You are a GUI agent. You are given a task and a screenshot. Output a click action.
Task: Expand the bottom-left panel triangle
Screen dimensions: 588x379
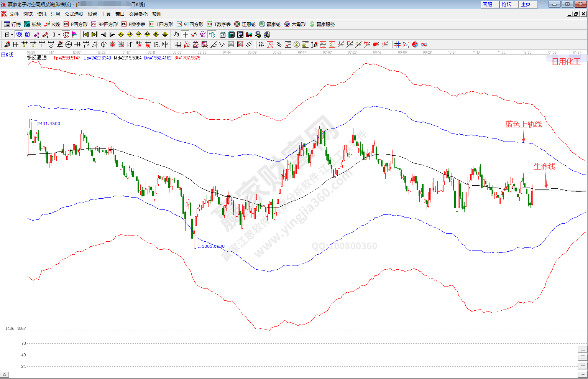click(x=5, y=374)
